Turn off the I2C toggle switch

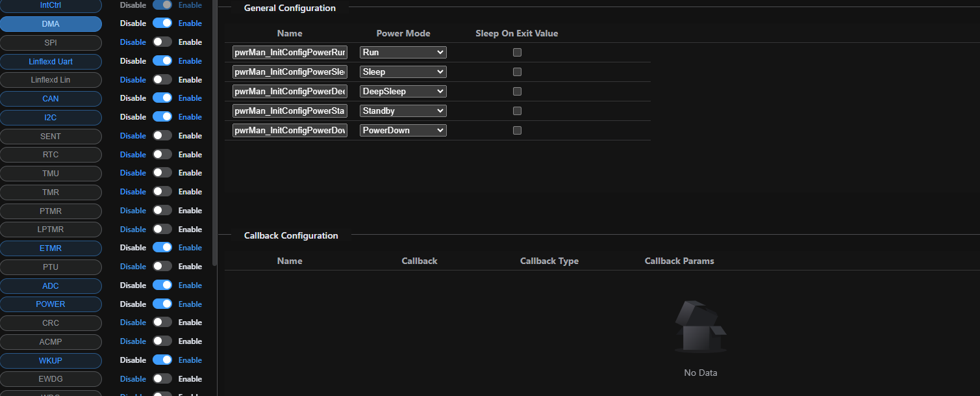click(162, 117)
